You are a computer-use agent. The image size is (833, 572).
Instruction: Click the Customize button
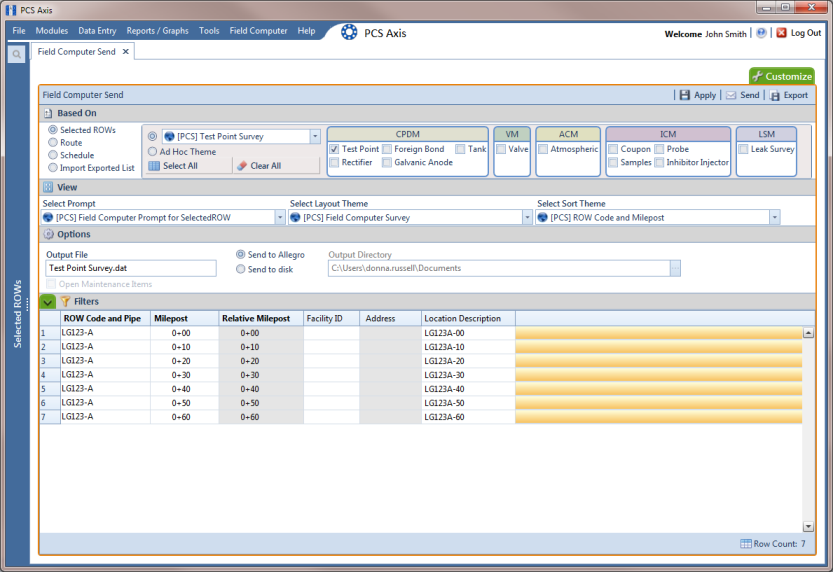coord(782,76)
